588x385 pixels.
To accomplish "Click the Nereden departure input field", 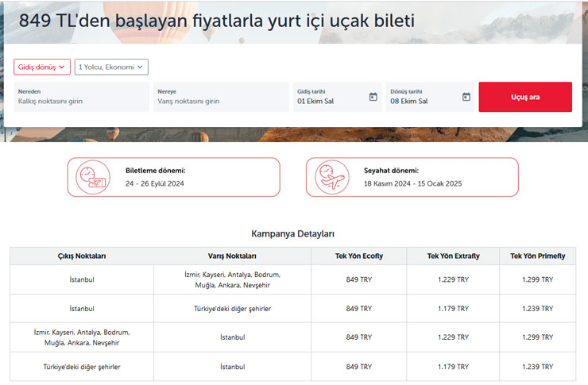I will (x=81, y=97).
